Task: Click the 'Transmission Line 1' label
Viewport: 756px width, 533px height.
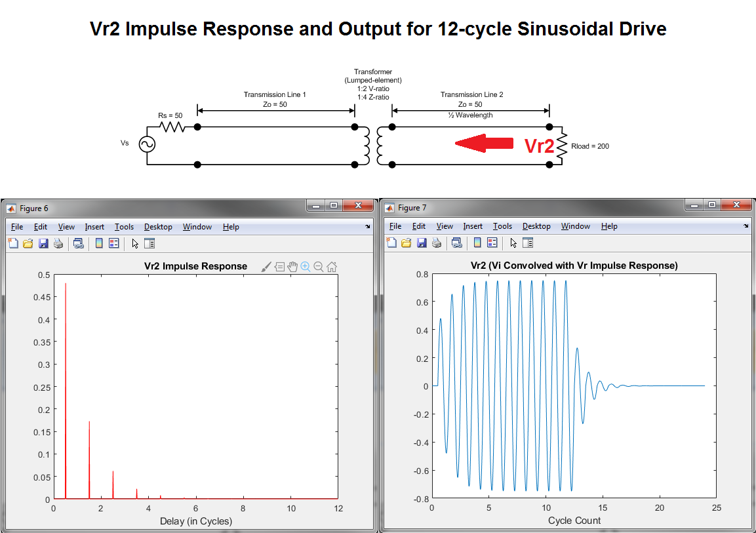Action: [x=275, y=95]
